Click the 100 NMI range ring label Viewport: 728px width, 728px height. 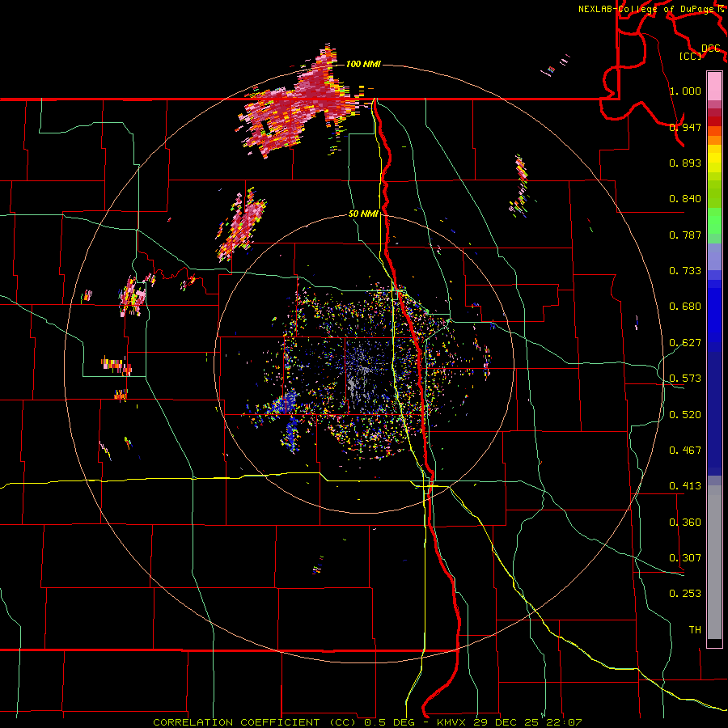(x=363, y=64)
